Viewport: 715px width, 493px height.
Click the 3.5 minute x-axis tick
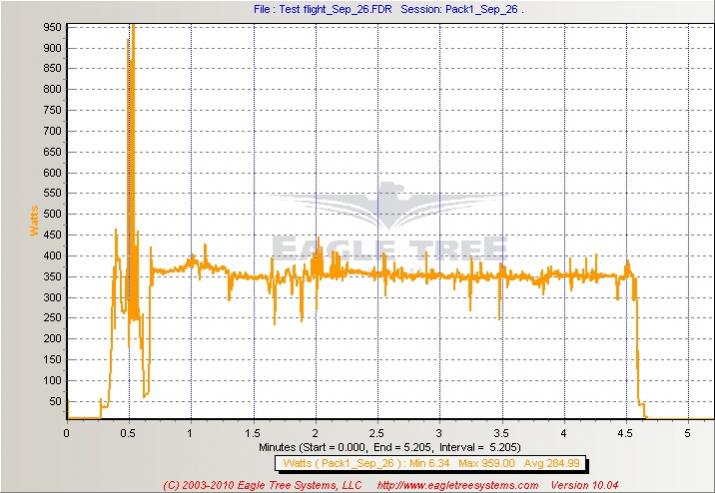click(501, 433)
